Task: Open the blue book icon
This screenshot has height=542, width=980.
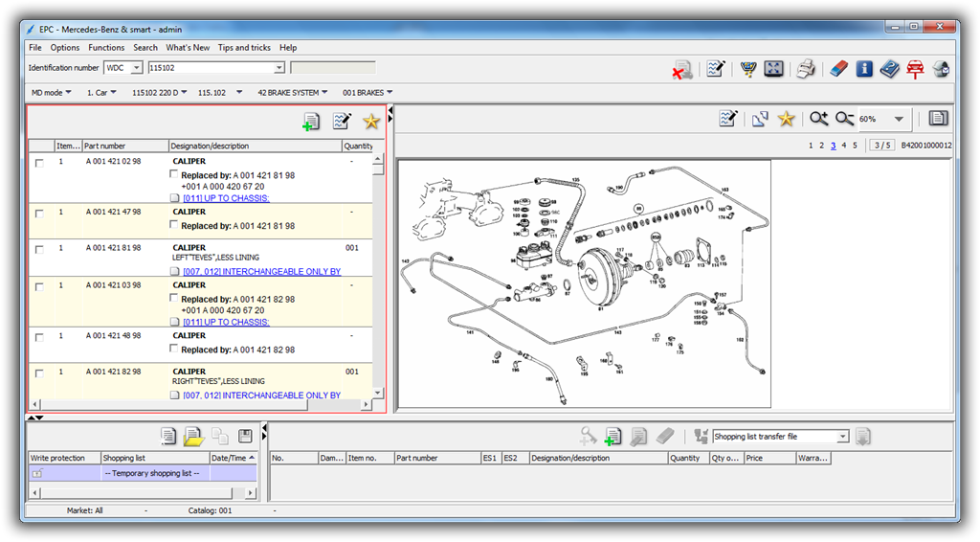Action: (889, 68)
